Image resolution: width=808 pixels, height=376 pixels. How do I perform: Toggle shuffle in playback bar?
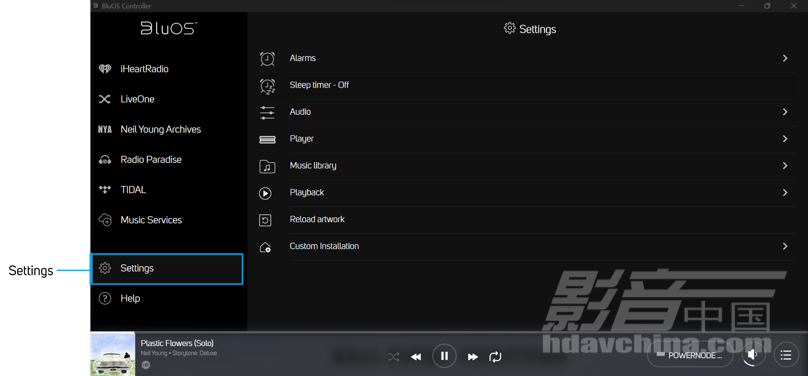click(x=394, y=356)
